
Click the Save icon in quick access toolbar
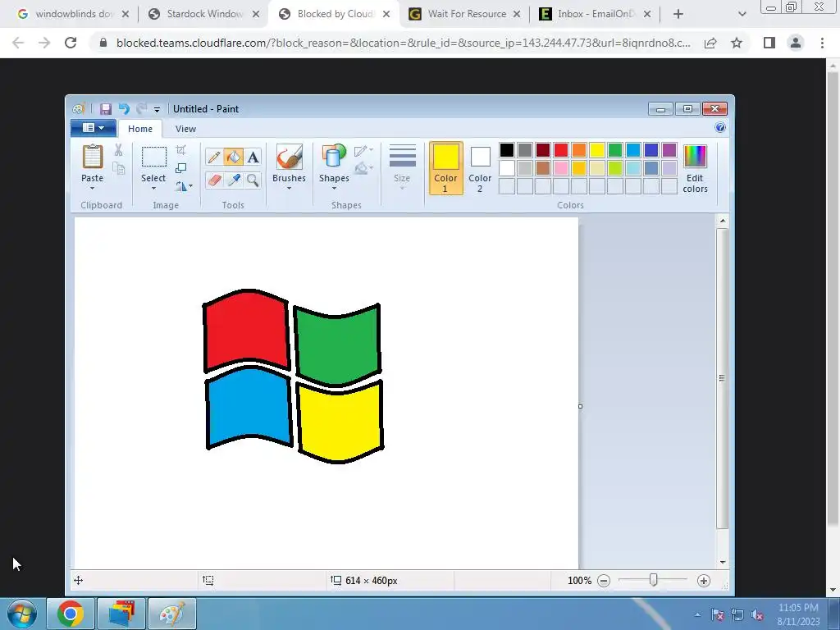point(106,109)
